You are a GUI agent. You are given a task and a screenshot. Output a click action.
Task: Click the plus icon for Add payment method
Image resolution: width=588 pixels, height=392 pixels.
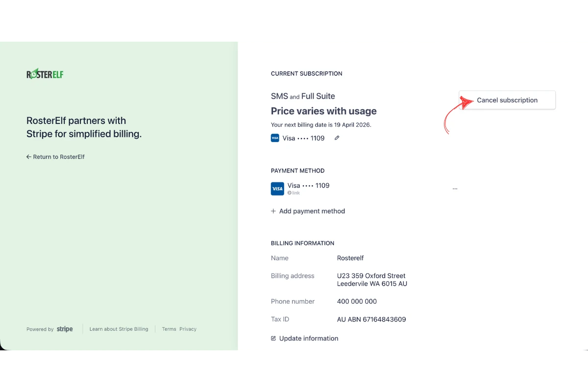point(273,211)
